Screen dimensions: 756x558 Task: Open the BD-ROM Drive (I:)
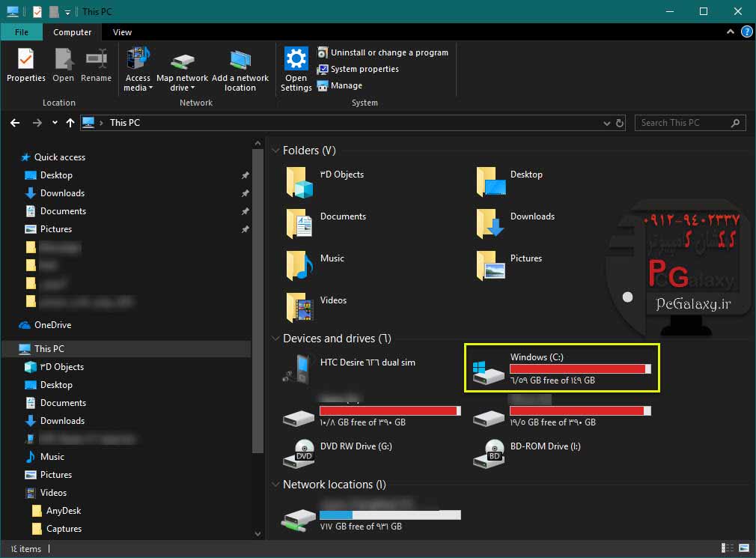[x=543, y=446]
